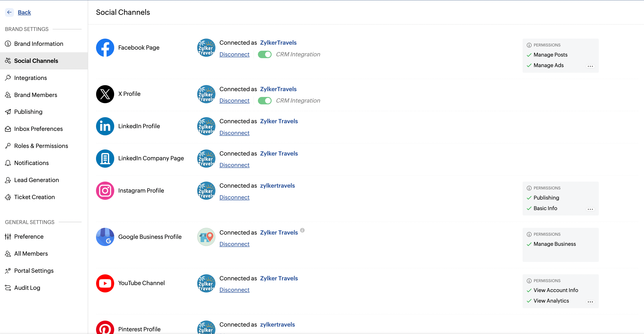Toggle CRM Integration for Facebook Page
644x334 pixels.
264,54
